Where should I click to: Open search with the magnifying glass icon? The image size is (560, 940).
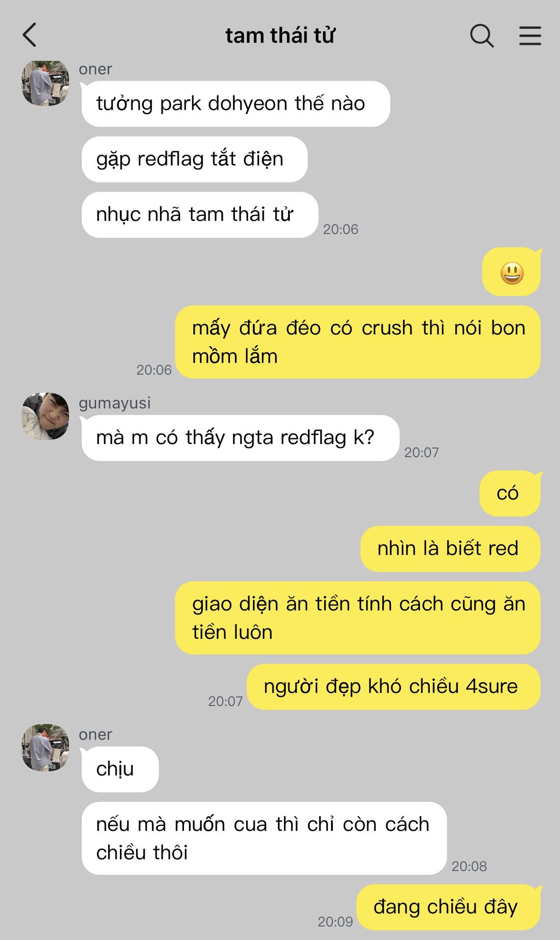(x=482, y=36)
